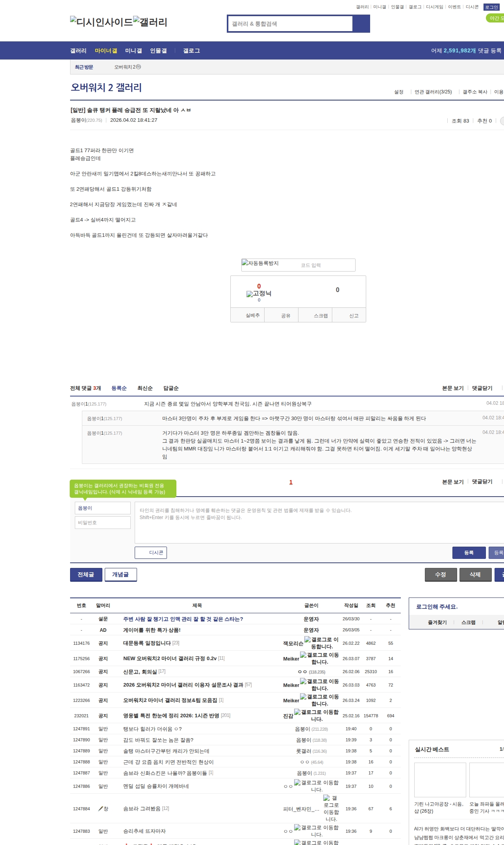Open the 디시인사이드 logo image link
Image resolution: width=504 pixels, height=845 pixels.
click(102, 22)
